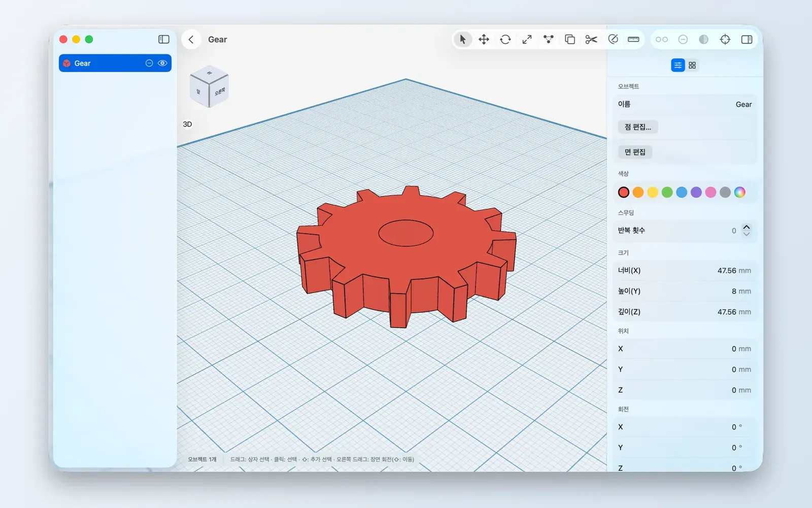
Task: Click the 면 편집 button
Action: pos(635,152)
